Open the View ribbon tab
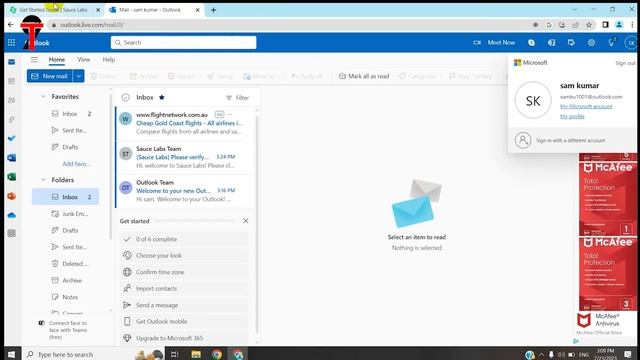640x360 pixels. 84,60
